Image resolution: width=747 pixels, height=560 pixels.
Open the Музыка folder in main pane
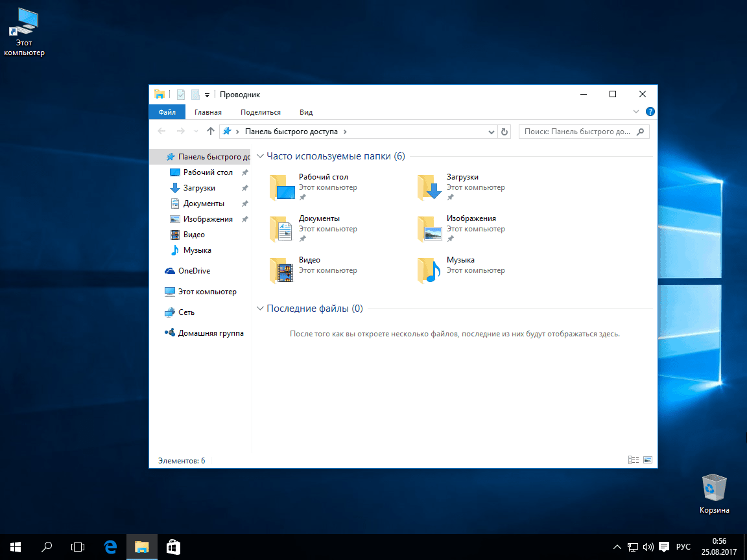point(430,270)
